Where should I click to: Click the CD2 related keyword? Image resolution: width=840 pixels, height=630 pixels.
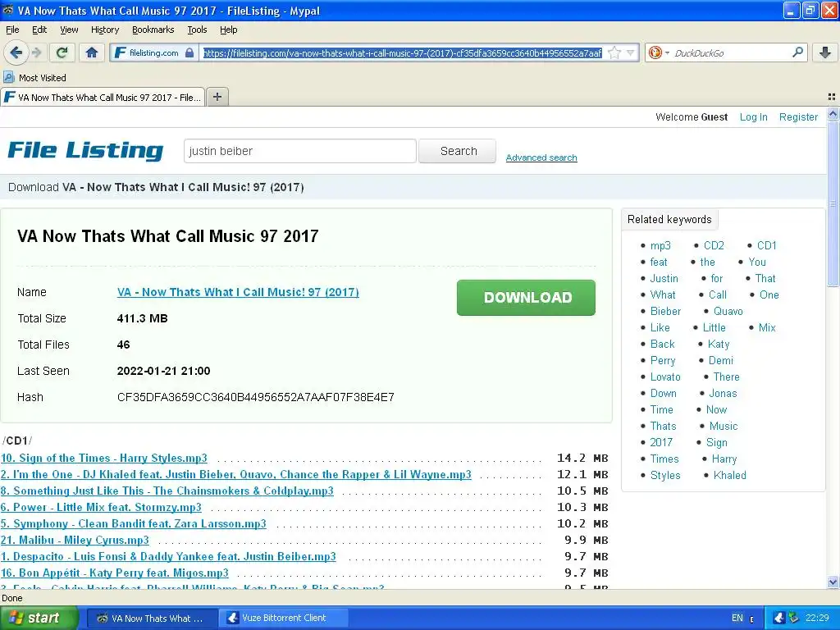(714, 245)
